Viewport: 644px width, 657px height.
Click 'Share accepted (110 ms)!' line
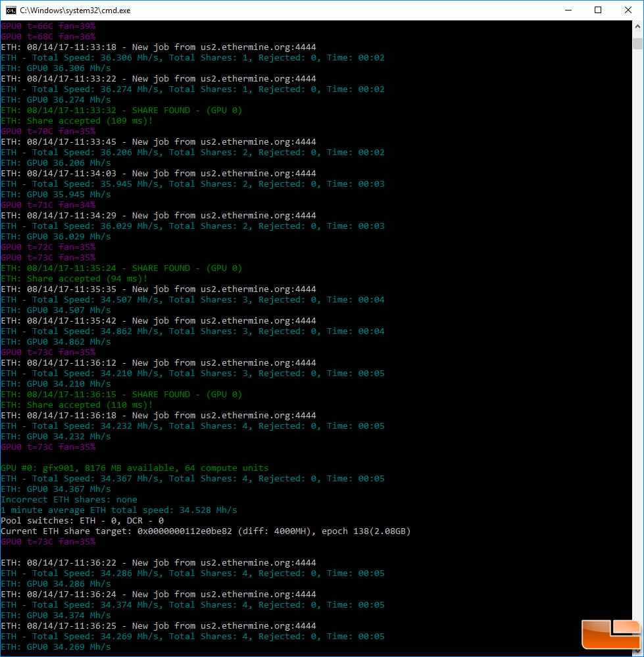pos(77,404)
